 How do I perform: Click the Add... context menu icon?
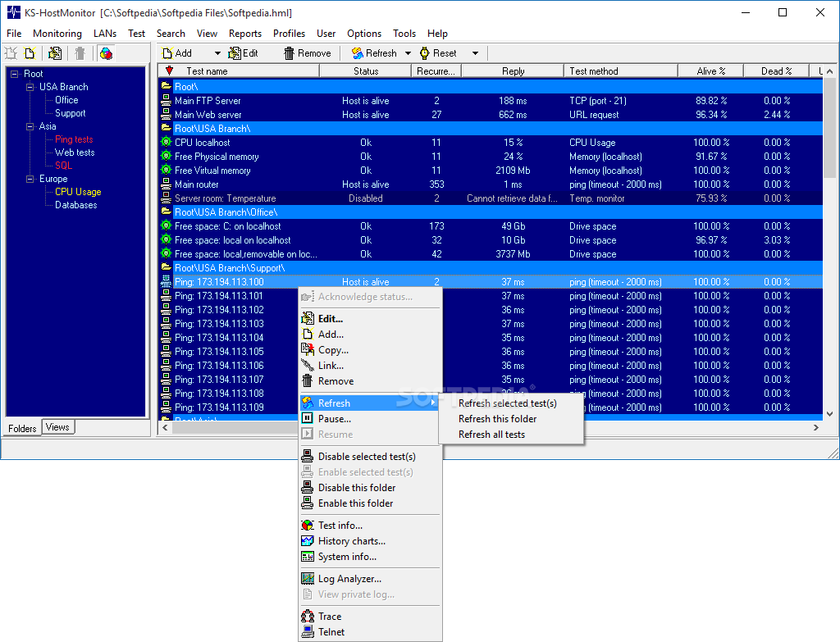[x=308, y=334]
